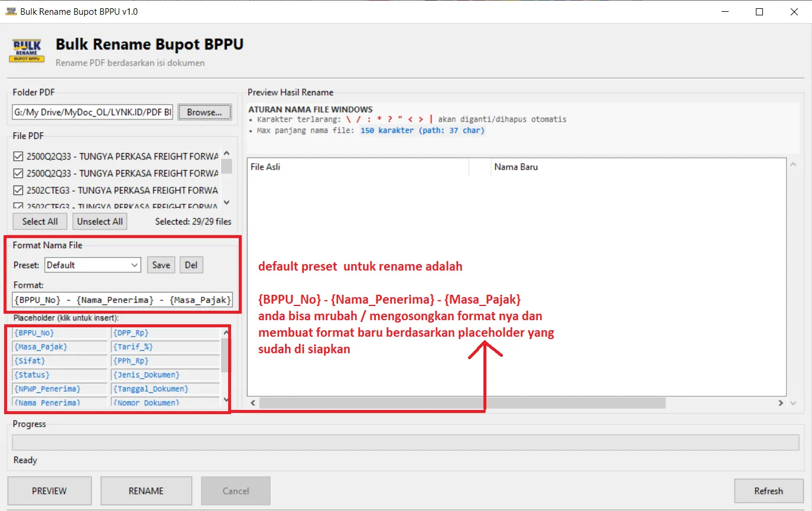Click the Bulk Rename Bupot BPPU header logo
Image resolution: width=812 pixels, height=511 pixels.
coord(27,51)
